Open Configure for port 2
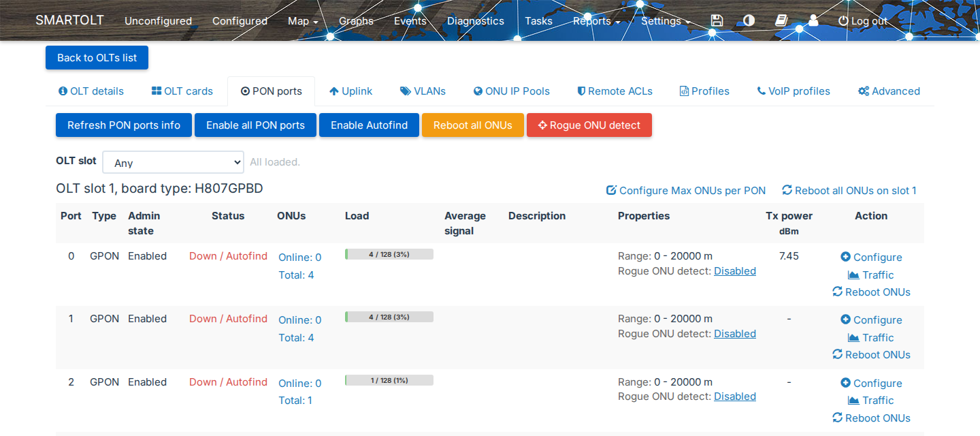The image size is (980, 436). [871, 383]
